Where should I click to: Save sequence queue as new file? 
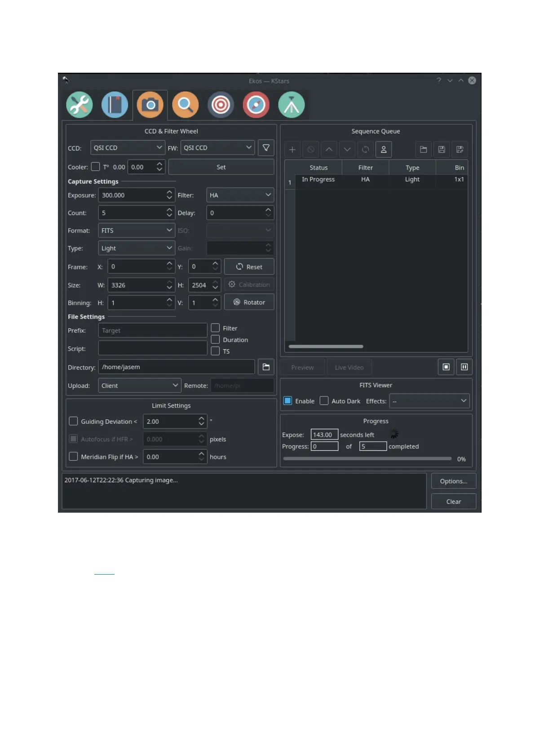pos(460,149)
